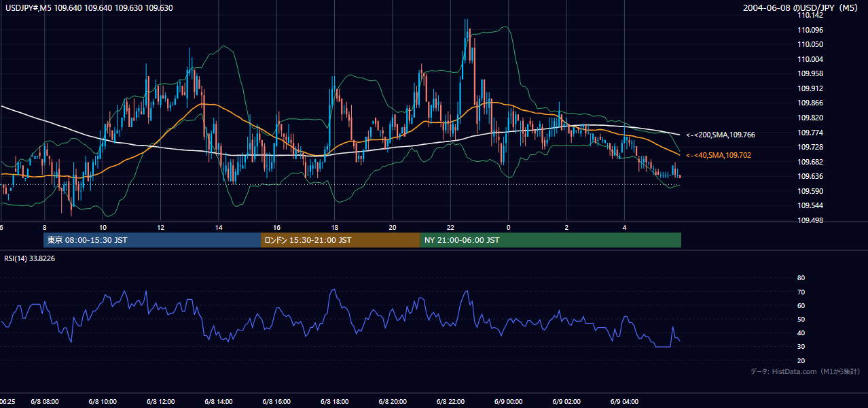Click the 6/9 00:00 bottom time label
The height and width of the screenshot is (408, 868).
[508, 402]
